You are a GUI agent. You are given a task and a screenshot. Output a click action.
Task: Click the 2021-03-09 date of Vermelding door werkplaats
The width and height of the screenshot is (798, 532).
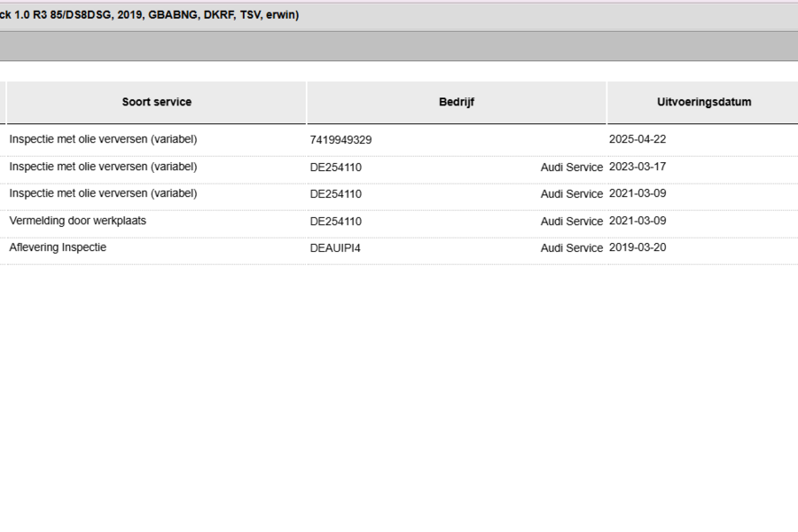(638, 221)
